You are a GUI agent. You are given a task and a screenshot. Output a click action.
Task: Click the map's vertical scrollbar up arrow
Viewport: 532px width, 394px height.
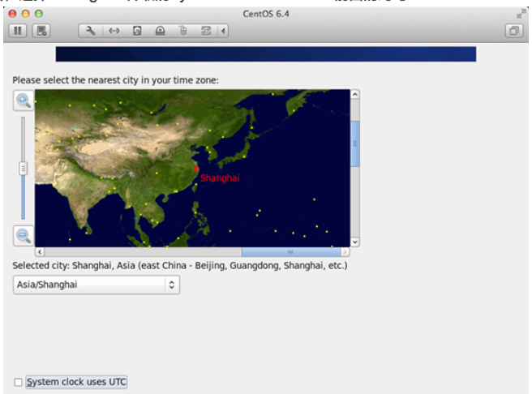pyautogui.click(x=355, y=95)
